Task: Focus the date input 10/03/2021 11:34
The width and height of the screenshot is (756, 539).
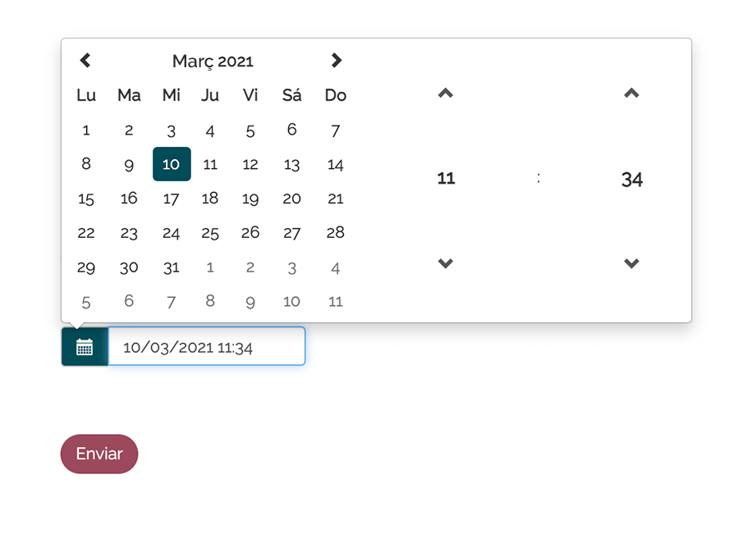Action: 207,346
